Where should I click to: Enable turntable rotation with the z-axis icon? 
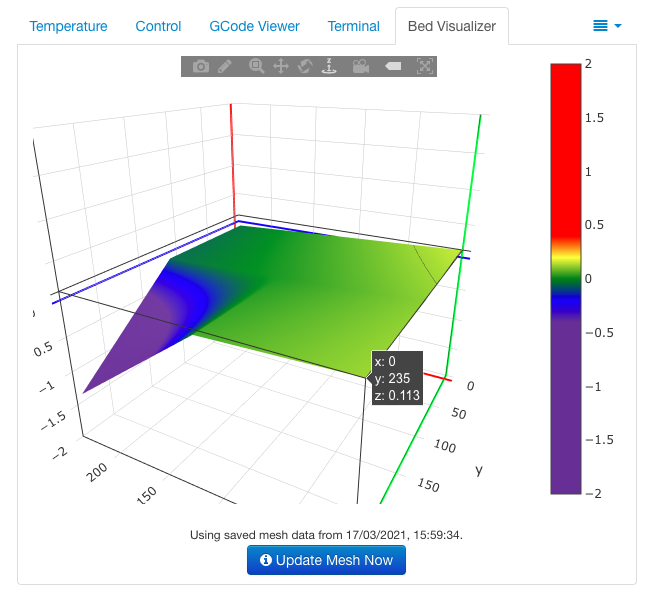[x=330, y=66]
